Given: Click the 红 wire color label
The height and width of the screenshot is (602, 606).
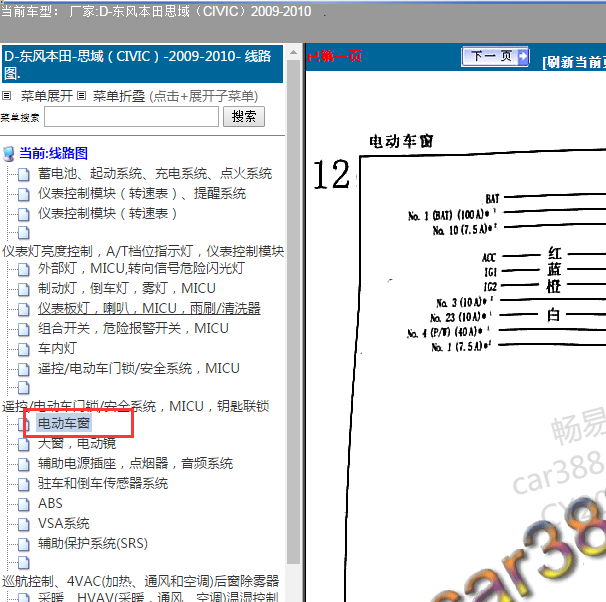Looking at the screenshot, I should point(555,254).
